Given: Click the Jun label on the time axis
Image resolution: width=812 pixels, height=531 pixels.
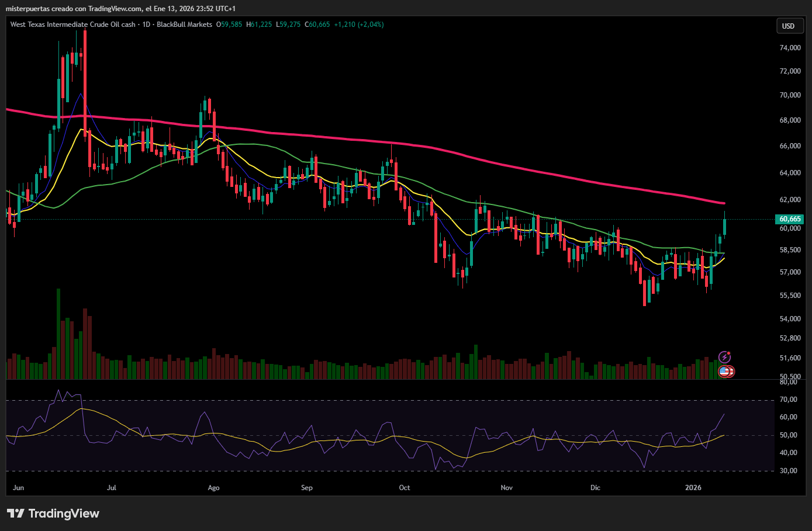Looking at the screenshot, I should tap(19, 488).
